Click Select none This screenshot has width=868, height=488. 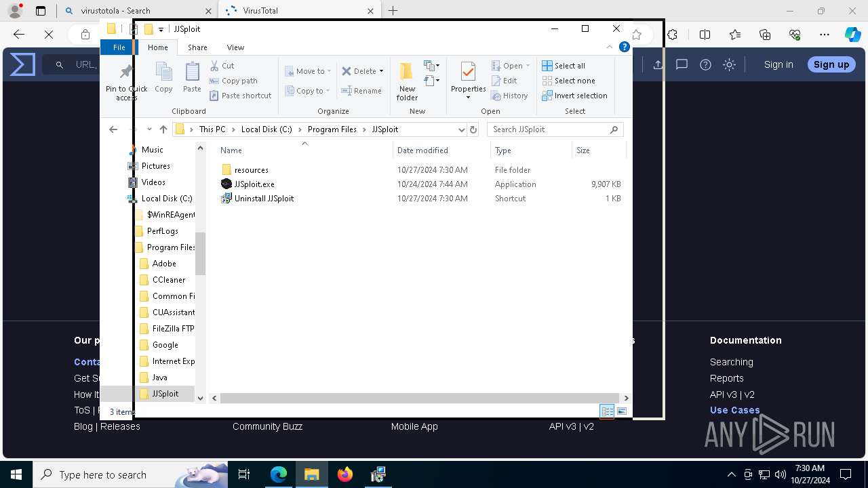568,81
